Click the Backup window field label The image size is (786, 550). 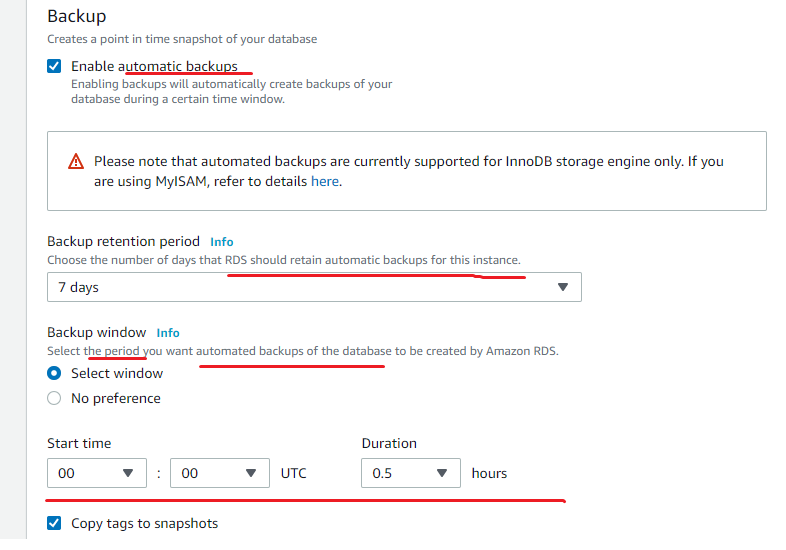[x=97, y=332]
